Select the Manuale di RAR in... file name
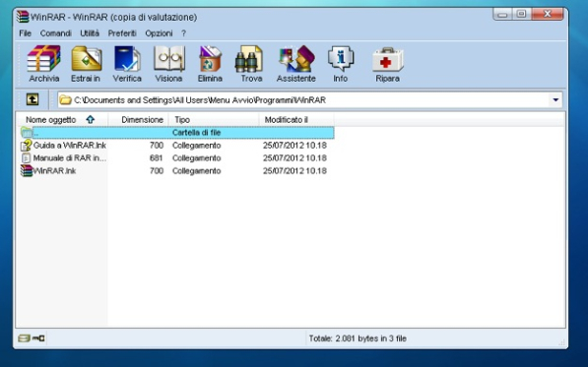The height and width of the screenshot is (367, 588). [70, 158]
